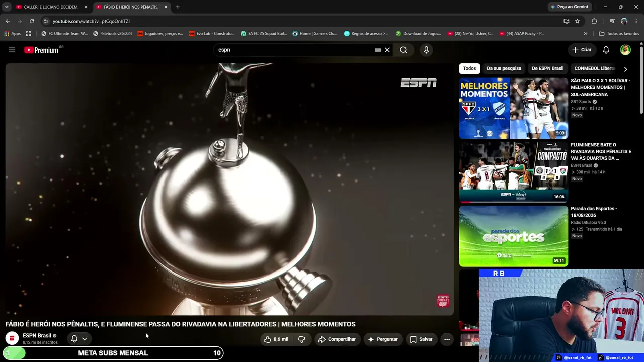Screen dimensions: 644x362
Task: Open Parada dos Esportes 59:11 thumbnail
Action: 513,236
